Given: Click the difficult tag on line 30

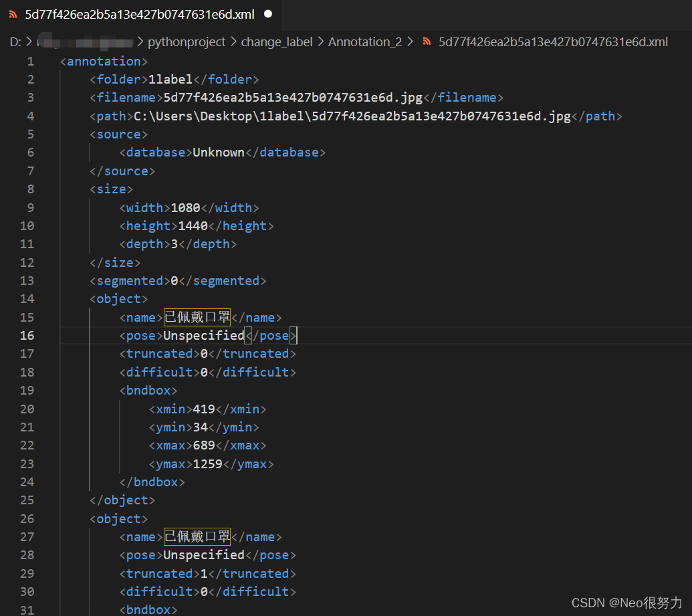Looking at the screenshot, I should 159,592.
